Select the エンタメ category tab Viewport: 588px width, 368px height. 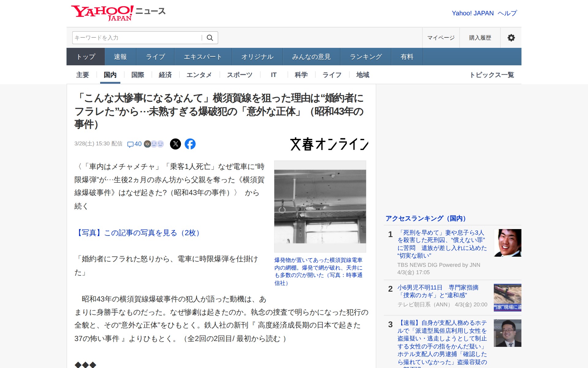(199, 75)
